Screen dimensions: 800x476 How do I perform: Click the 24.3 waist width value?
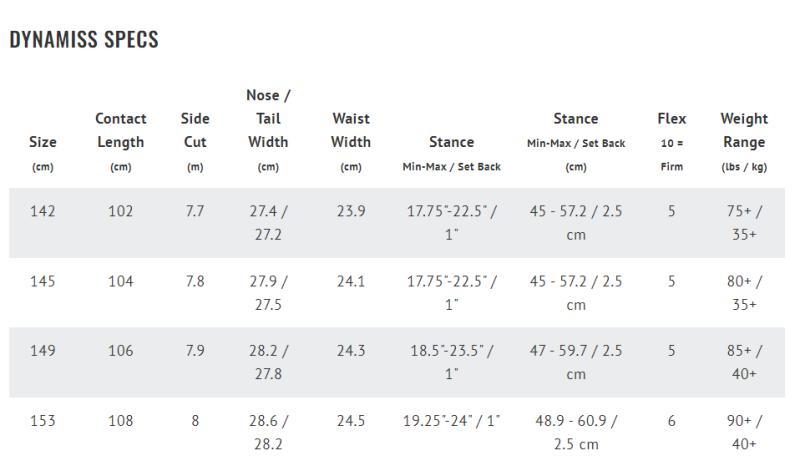350,351
